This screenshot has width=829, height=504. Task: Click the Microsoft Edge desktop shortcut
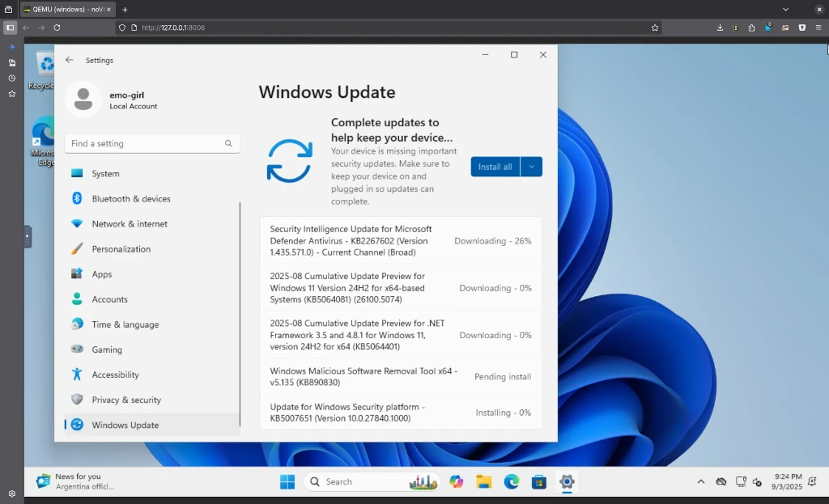tap(44, 142)
